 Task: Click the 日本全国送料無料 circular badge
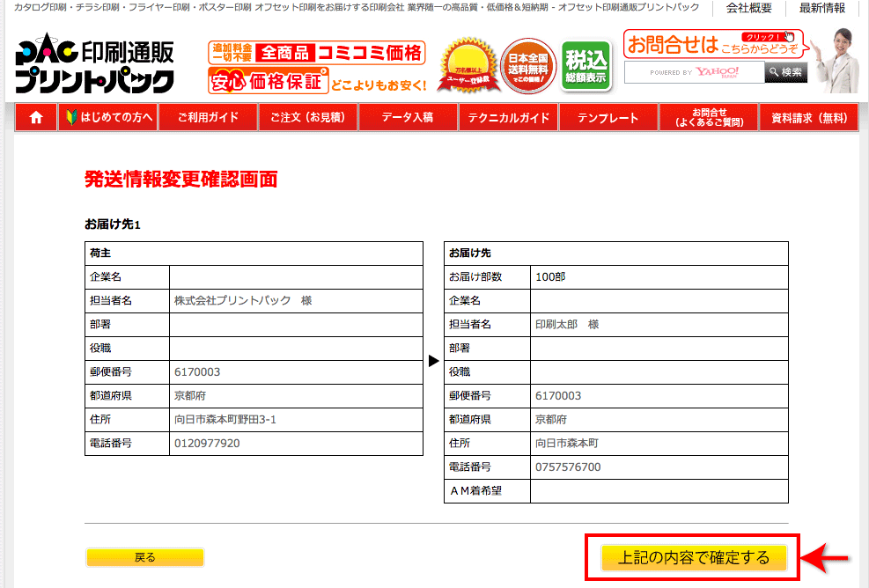click(527, 64)
